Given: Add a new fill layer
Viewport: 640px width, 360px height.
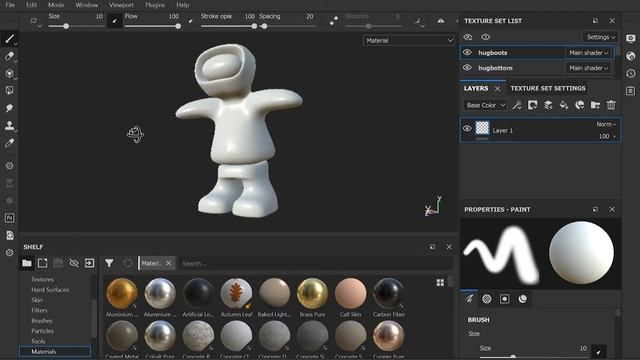Looking at the screenshot, I should pos(564,105).
